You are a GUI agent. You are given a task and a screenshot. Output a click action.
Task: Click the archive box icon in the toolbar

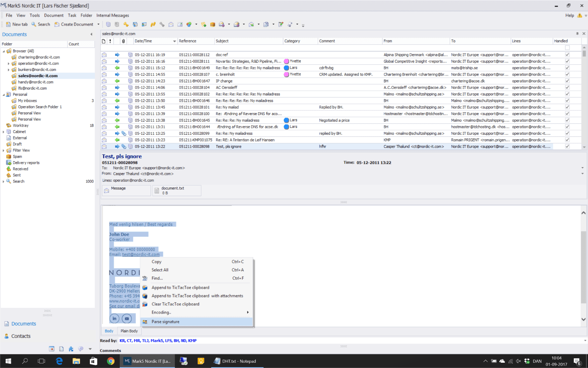(213, 24)
